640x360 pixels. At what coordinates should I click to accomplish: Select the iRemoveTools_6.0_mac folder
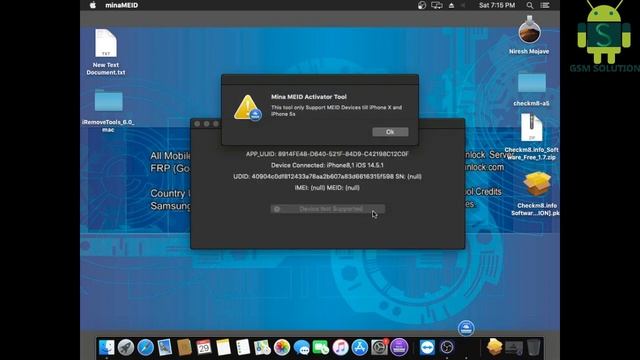108,110
